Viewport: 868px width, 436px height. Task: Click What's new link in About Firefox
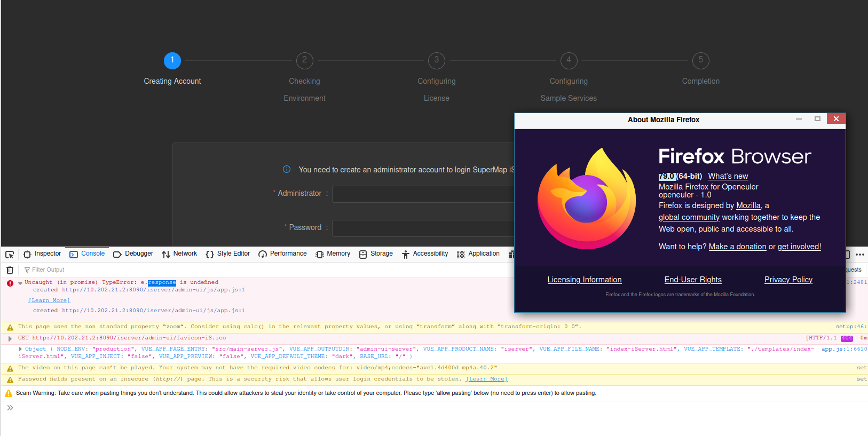(x=728, y=176)
